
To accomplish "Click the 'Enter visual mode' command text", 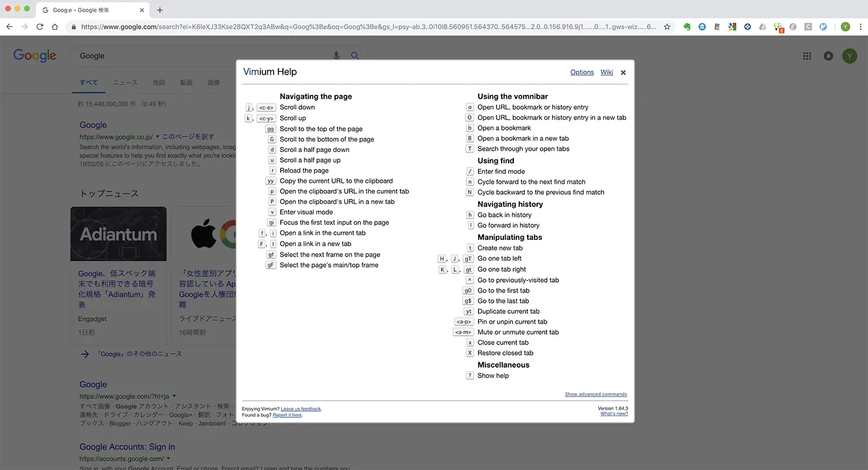I will pos(306,212).
